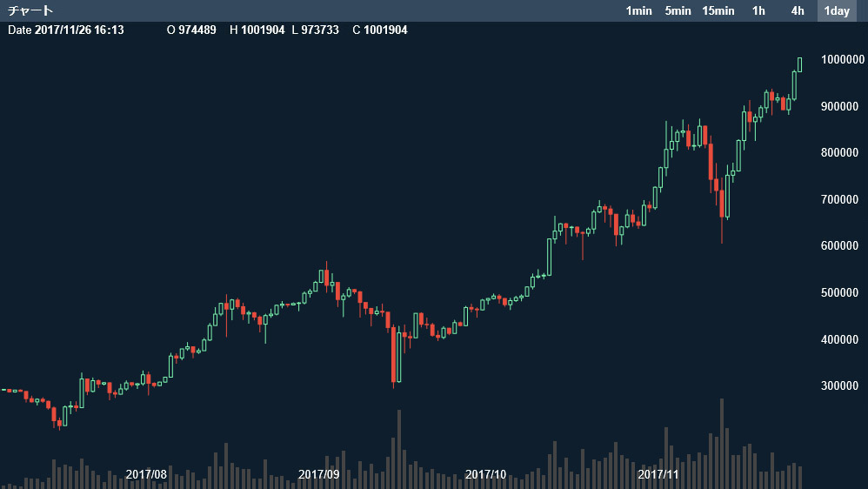Click the 2017/08 date axis label
Screen dimensions: 868x489
click(x=146, y=474)
